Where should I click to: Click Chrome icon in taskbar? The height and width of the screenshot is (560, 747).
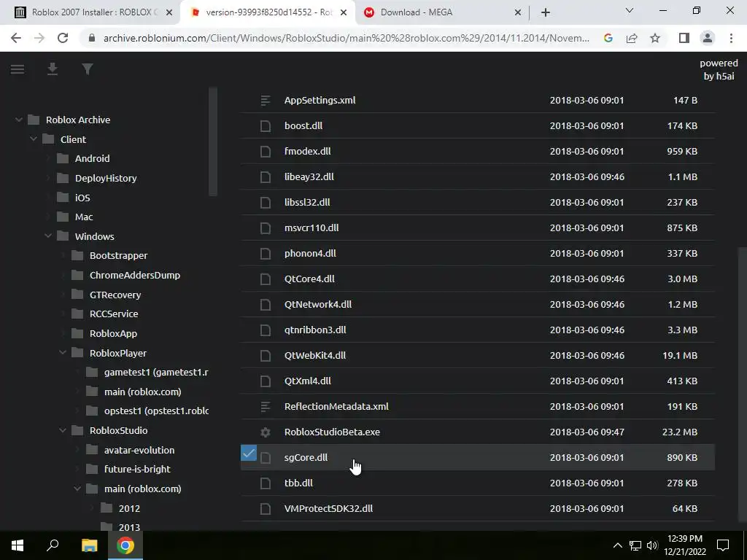tap(125, 545)
